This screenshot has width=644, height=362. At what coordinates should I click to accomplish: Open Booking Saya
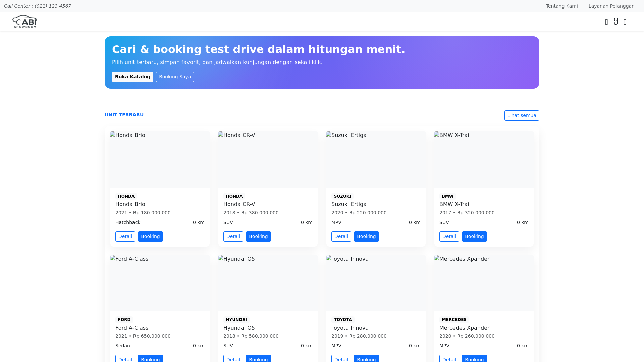click(175, 77)
